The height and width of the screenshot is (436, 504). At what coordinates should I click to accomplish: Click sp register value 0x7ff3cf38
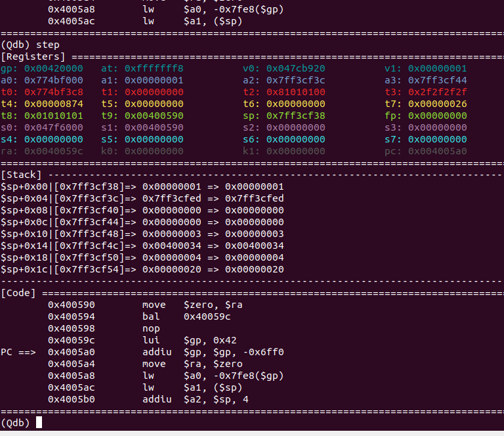296,116
